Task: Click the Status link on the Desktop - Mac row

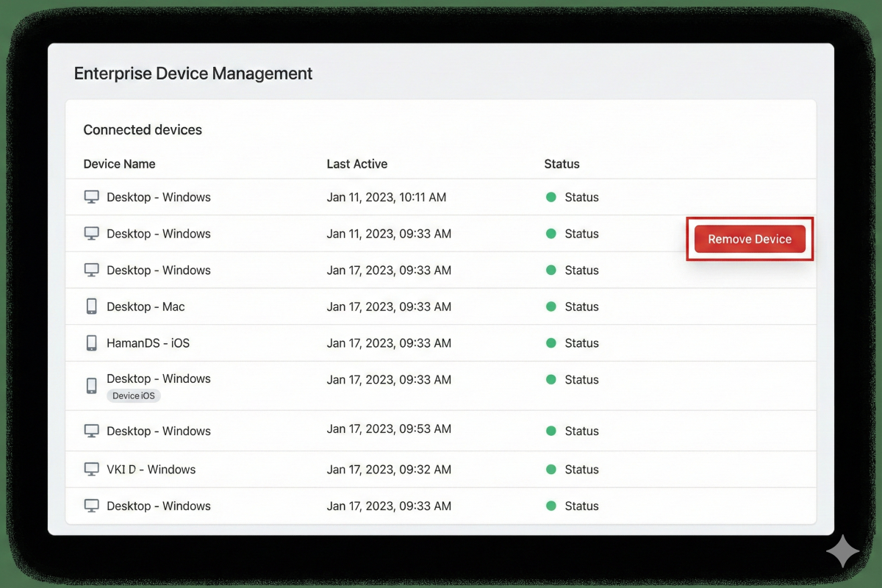Action: pos(581,306)
